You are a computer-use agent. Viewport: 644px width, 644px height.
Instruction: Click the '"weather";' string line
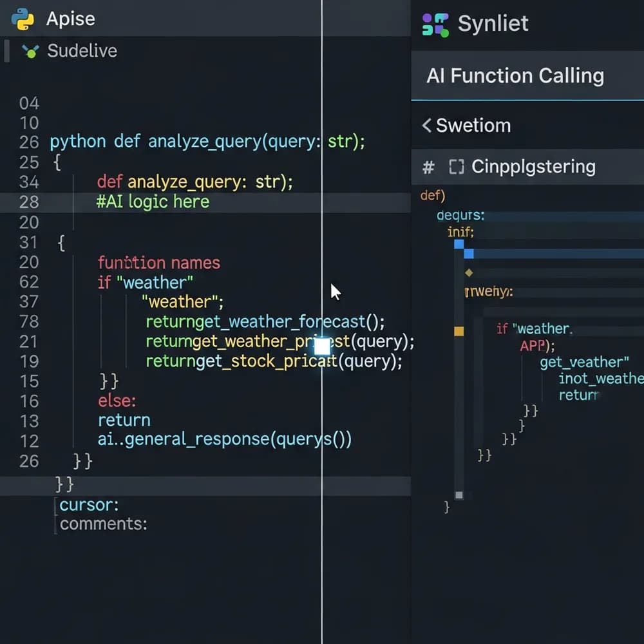coord(183,302)
